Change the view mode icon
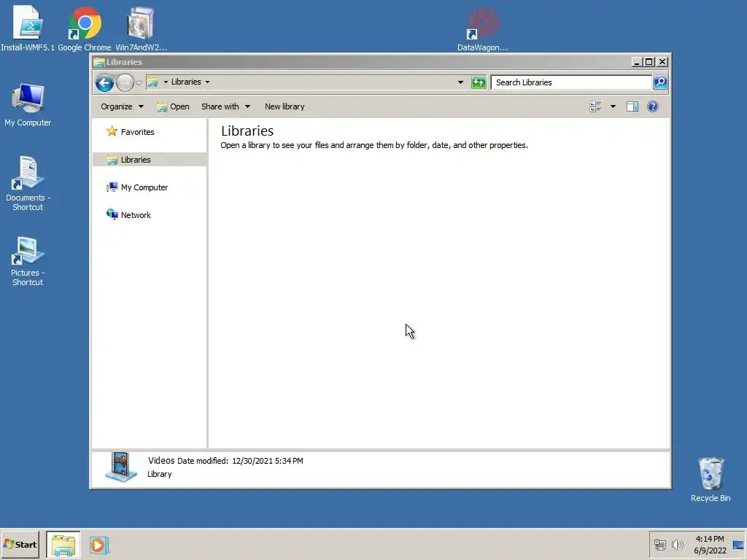Image resolution: width=747 pixels, height=560 pixels. point(595,106)
